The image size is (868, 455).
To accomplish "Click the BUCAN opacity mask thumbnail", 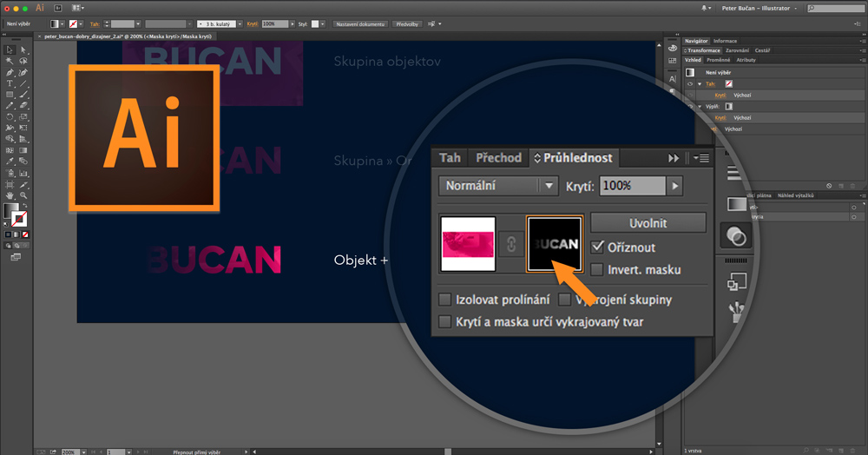I will pos(554,244).
